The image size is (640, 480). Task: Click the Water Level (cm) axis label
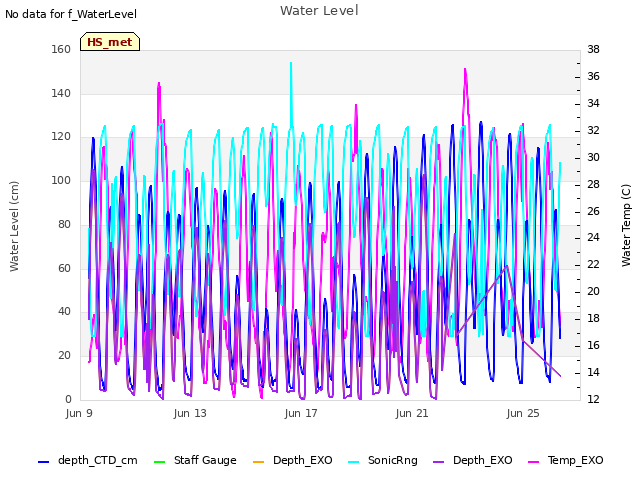click(x=14, y=226)
